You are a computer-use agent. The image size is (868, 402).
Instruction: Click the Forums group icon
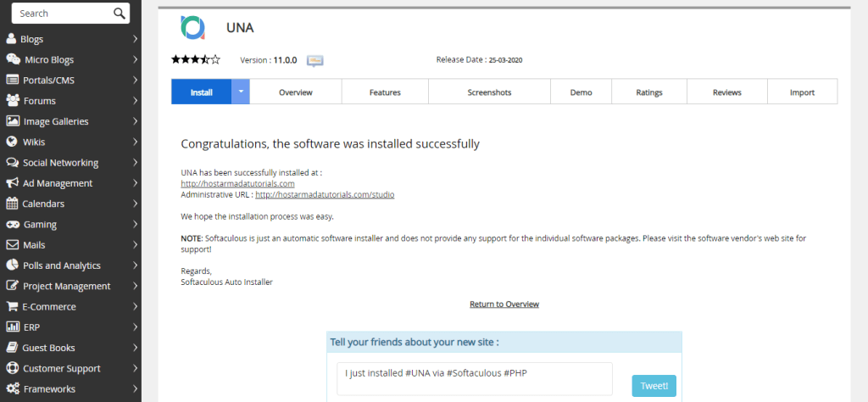[12, 100]
